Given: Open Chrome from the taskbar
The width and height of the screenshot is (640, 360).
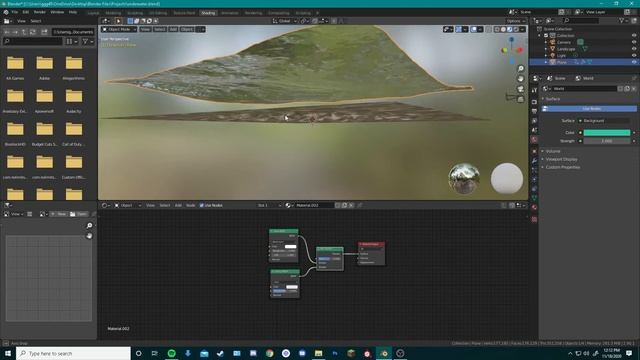Looking at the screenshot, I should [269, 353].
